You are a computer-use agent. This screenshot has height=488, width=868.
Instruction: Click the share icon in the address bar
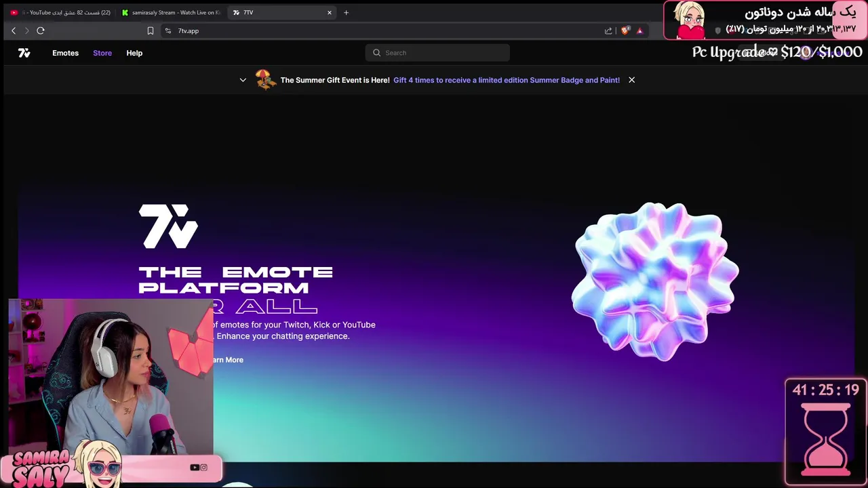coord(608,30)
